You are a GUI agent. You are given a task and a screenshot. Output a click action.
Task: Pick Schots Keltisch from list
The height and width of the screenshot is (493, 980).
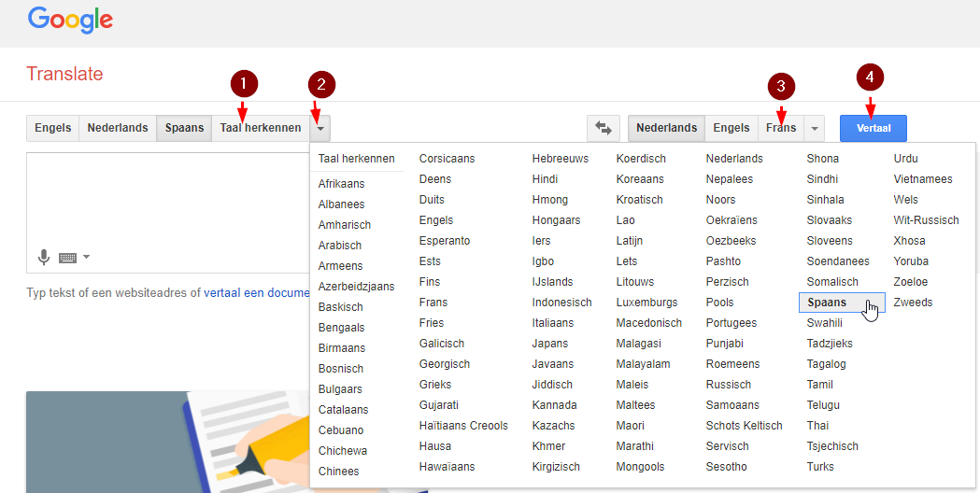tap(745, 426)
